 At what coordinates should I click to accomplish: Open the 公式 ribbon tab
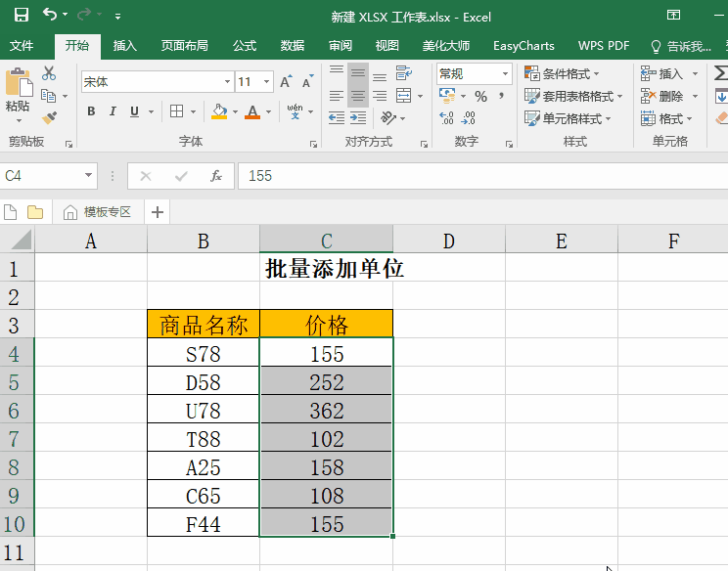click(x=245, y=46)
